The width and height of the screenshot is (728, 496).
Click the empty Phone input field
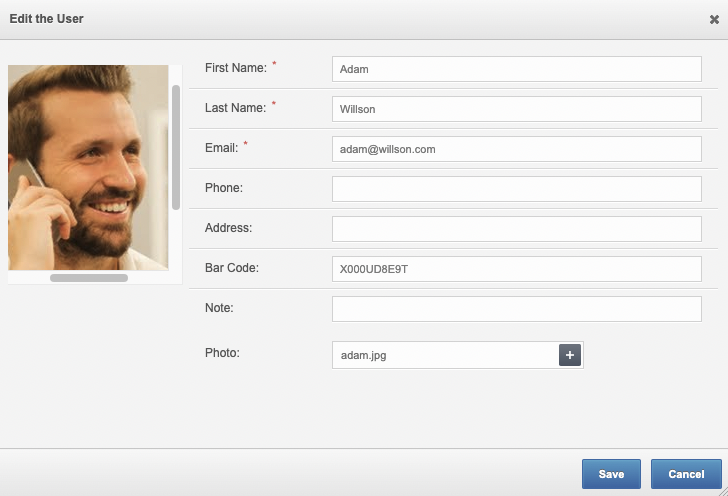point(516,189)
